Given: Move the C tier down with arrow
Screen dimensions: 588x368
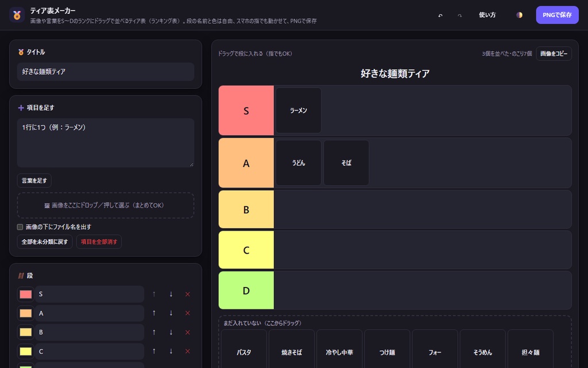Looking at the screenshot, I should (171, 351).
